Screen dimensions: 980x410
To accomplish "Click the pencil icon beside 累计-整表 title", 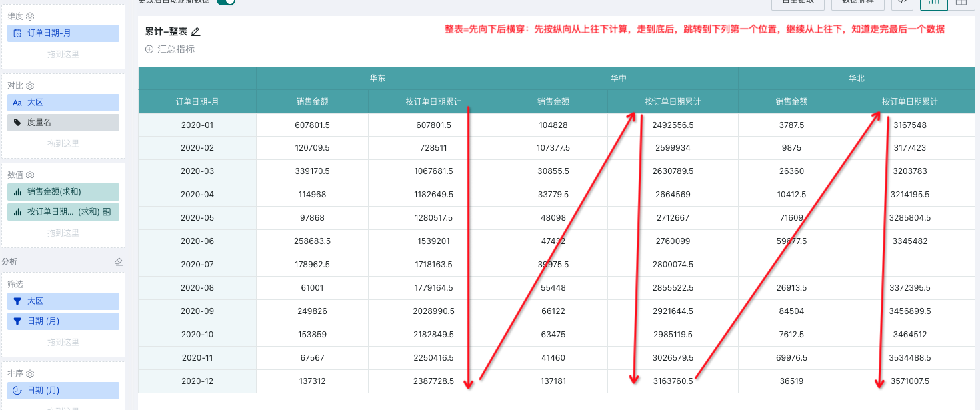I will coord(195,32).
